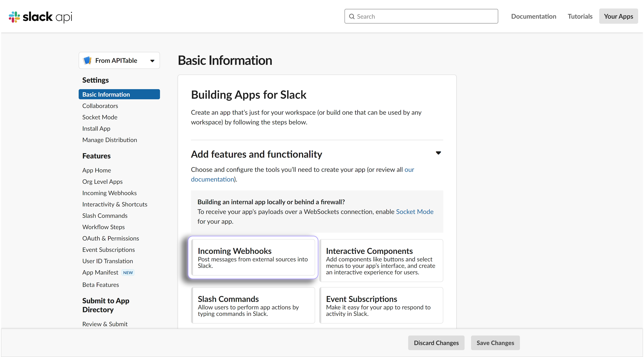This screenshot has height=357, width=644.
Task: Collapse the Add features and functionality section
Action: 438,153
